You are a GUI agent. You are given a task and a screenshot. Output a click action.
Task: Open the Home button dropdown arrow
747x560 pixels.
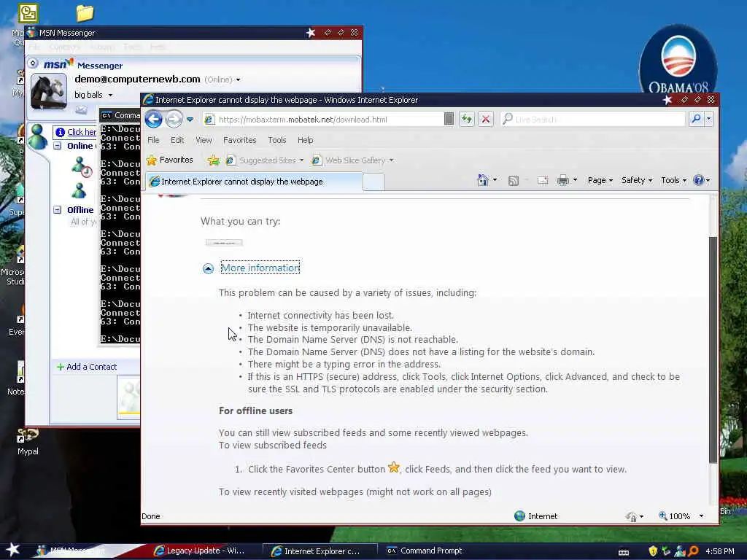pyautogui.click(x=495, y=180)
